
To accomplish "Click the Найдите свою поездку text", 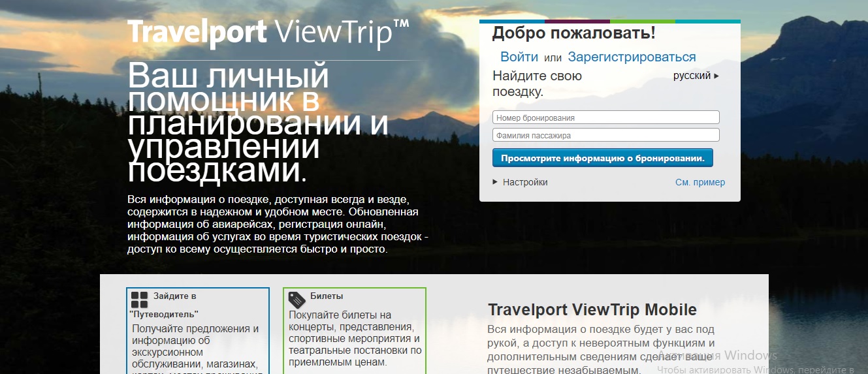I will point(537,84).
